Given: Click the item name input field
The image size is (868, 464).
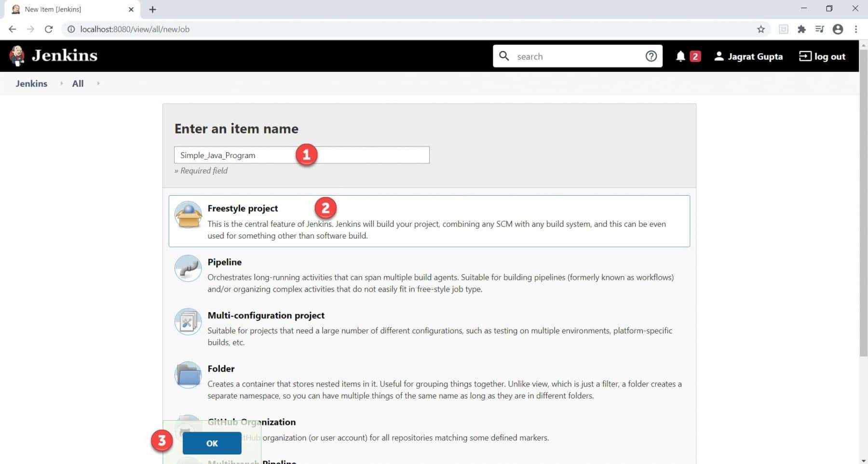Looking at the screenshot, I should [301, 155].
